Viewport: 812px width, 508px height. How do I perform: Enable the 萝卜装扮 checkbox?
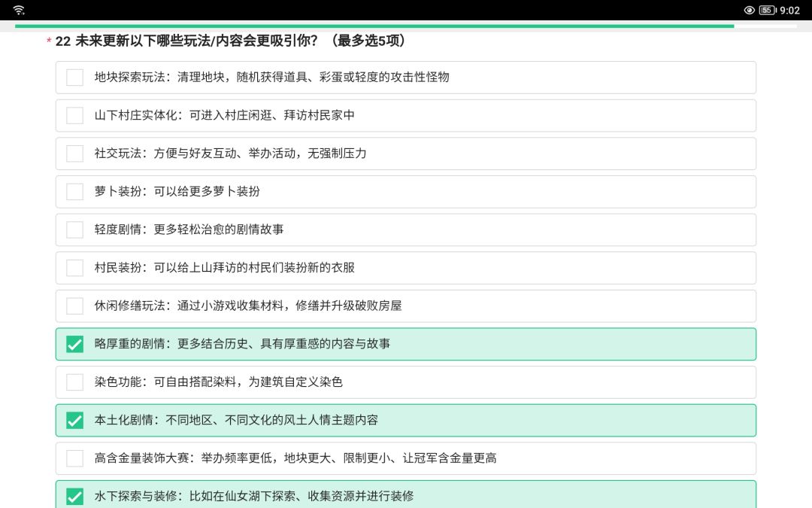click(74, 191)
